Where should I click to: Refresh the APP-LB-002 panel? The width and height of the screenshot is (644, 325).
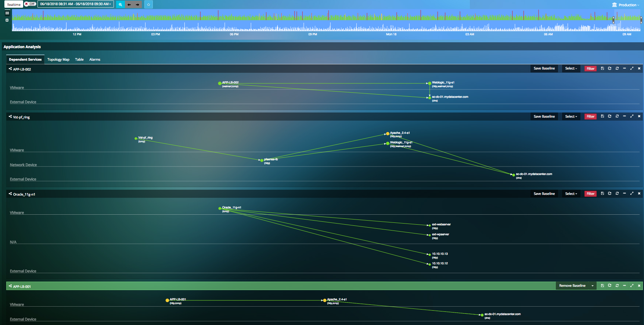click(x=617, y=68)
